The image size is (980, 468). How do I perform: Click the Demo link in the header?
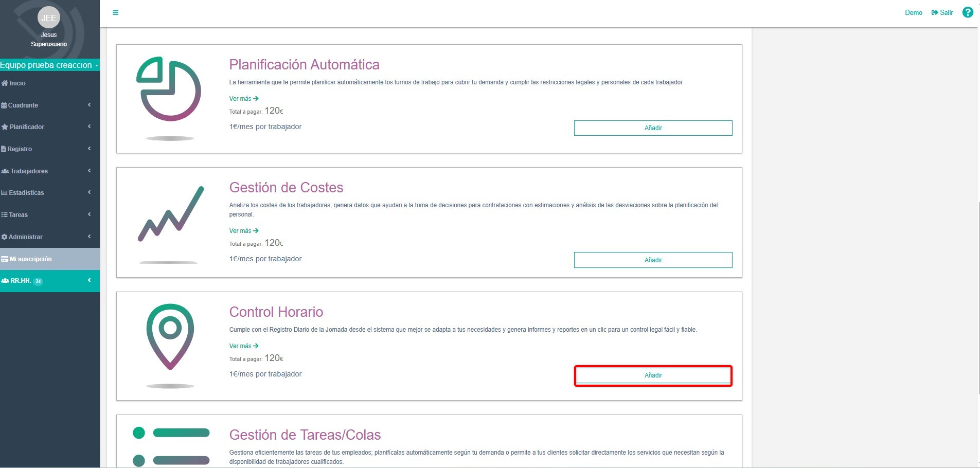[x=913, y=13]
